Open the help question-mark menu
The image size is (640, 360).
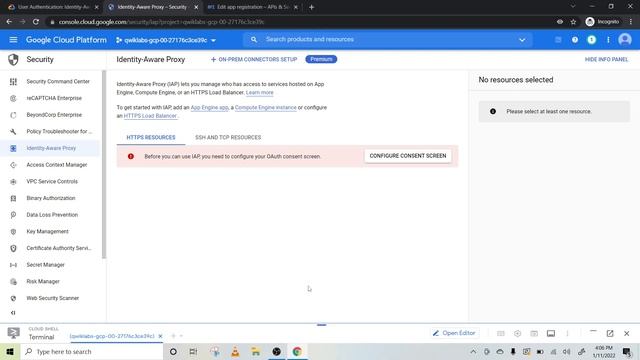click(x=575, y=40)
